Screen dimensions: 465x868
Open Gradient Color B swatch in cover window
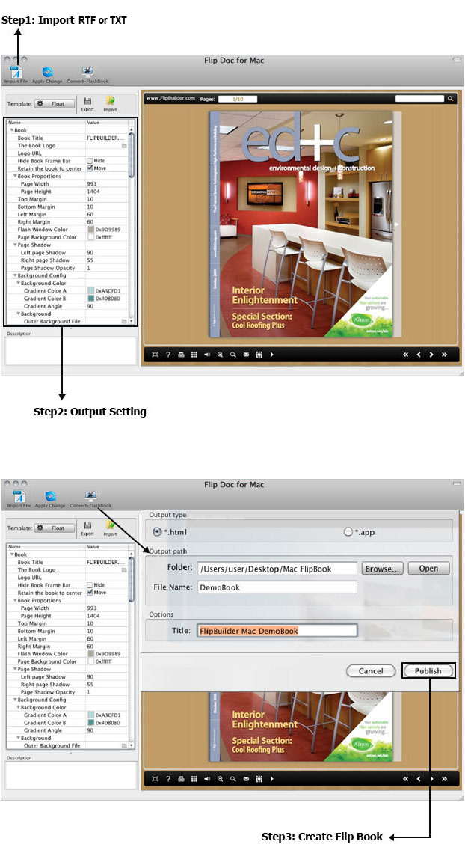(x=90, y=299)
